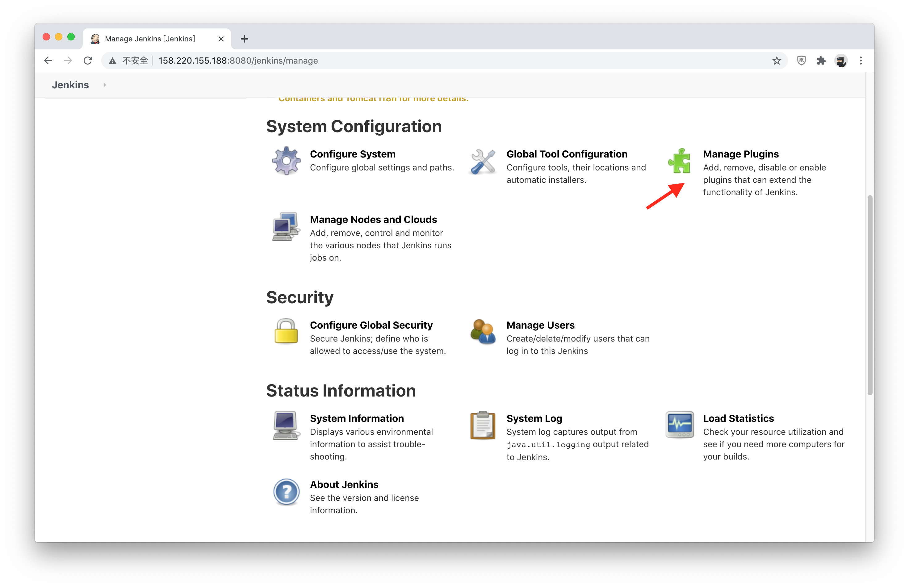Open the Manage Users link
The width and height of the screenshot is (909, 588).
pyautogui.click(x=540, y=325)
